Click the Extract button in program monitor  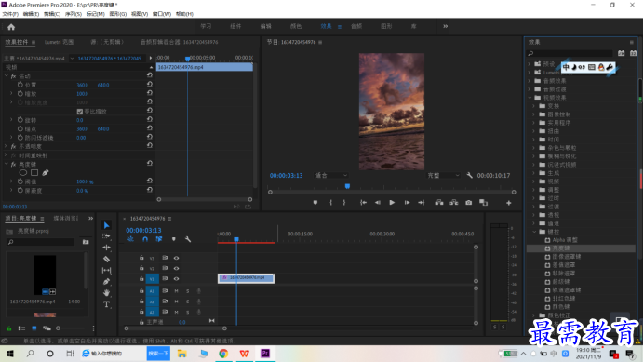click(x=454, y=203)
